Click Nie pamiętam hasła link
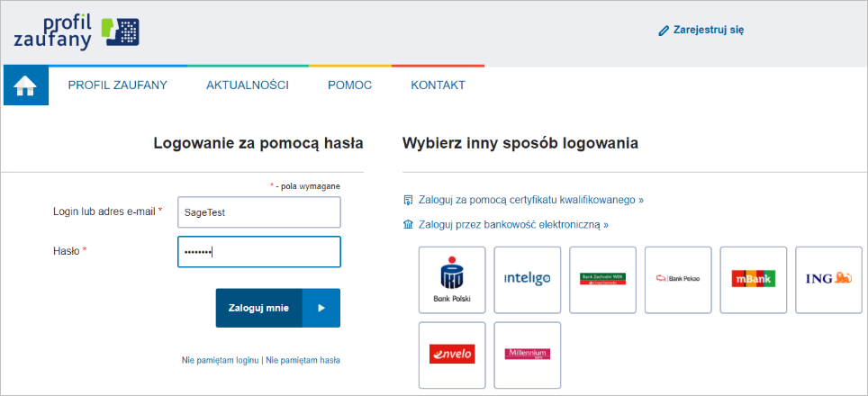The width and height of the screenshot is (868, 396). pos(303,360)
